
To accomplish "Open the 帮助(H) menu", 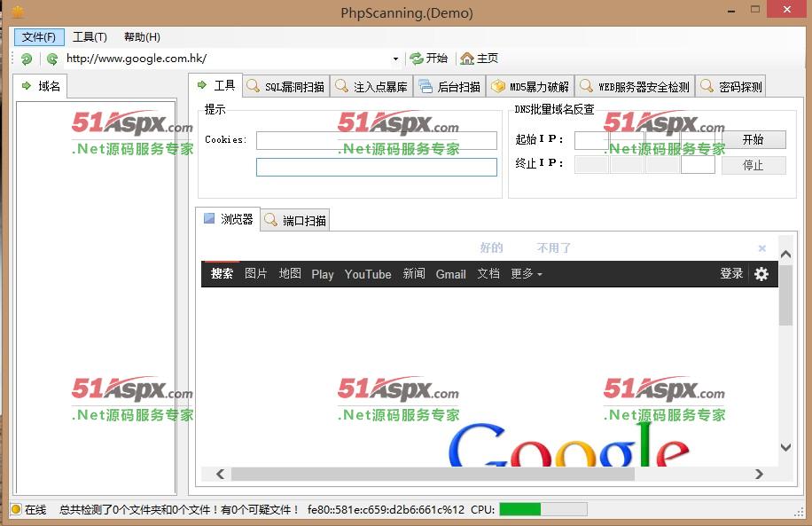I will click(x=142, y=36).
